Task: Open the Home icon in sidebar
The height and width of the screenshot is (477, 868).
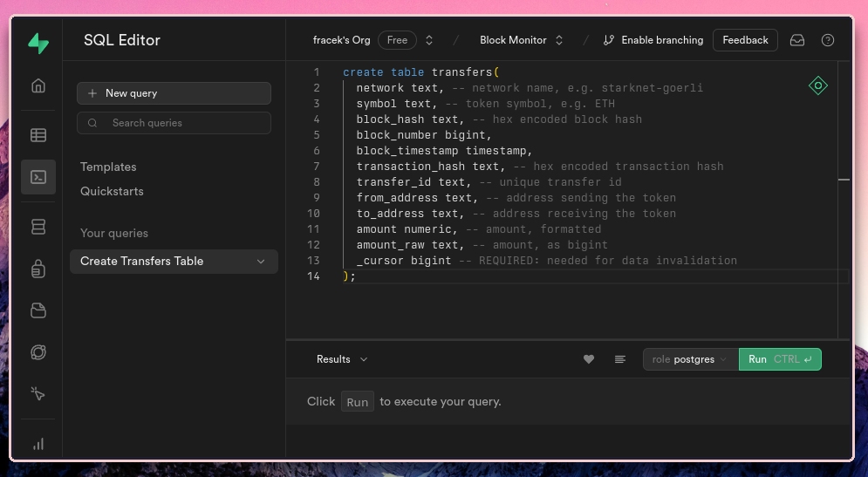Action: (x=38, y=85)
